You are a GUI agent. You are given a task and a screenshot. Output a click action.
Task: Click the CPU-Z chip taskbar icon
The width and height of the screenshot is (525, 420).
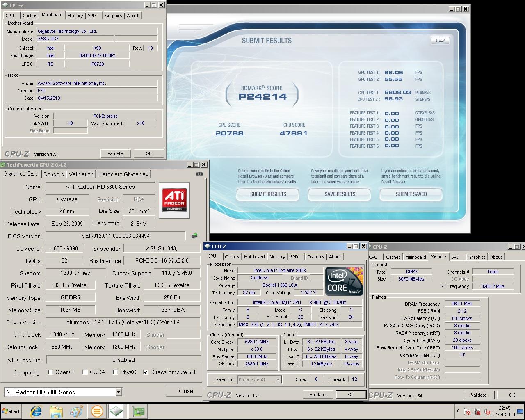point(116,411)
